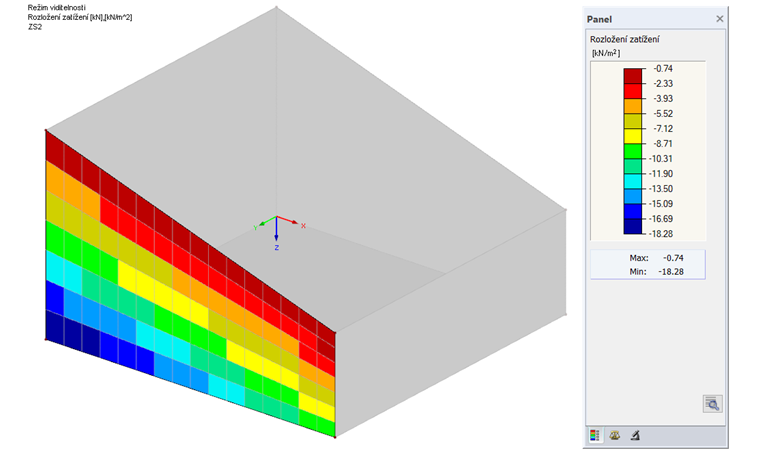Select the bright red legend color swatch
Image resolution: width=760 pixels, height=455 pixels.
(633, 91)
